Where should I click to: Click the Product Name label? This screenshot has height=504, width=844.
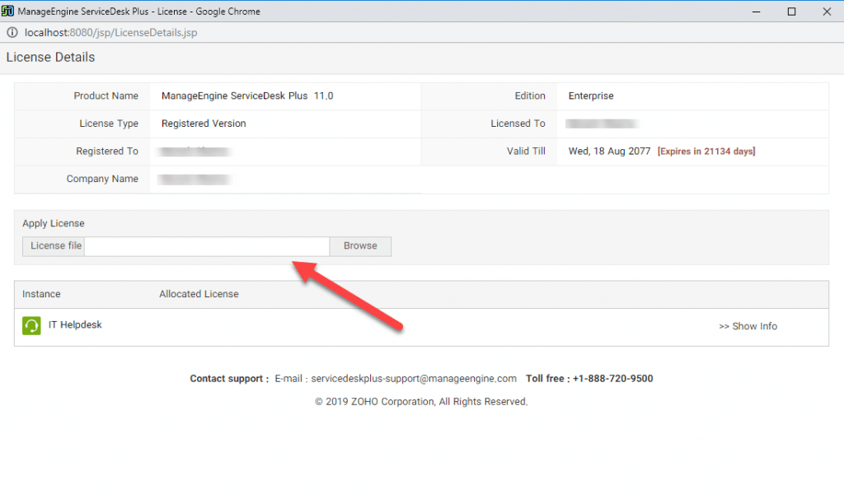click(x=106, y=96)
